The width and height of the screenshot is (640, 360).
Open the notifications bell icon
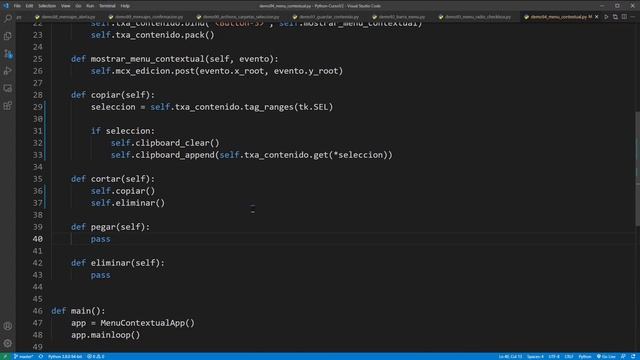633,356
